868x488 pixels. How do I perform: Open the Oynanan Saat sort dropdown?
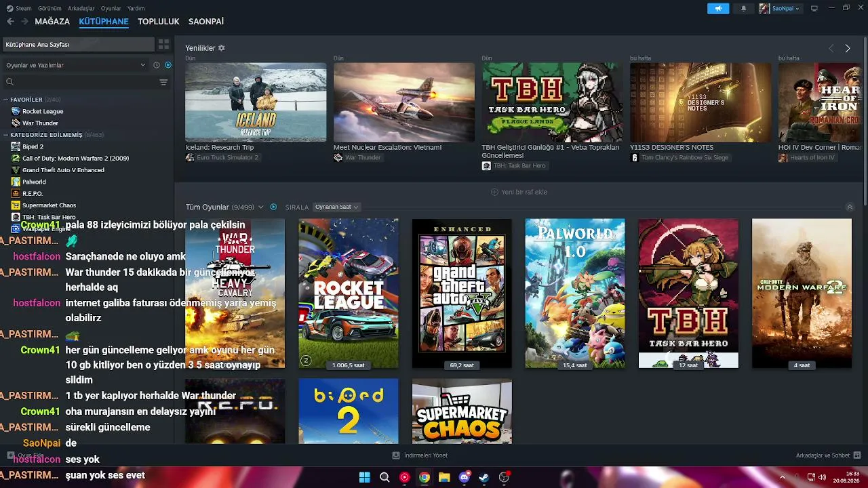(336, 207)
